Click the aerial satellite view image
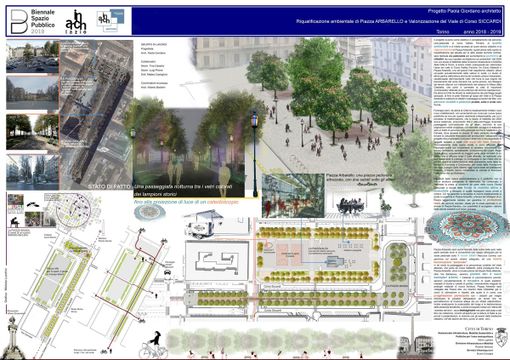The width and height of the screenshot is (510, 360). 96,115
